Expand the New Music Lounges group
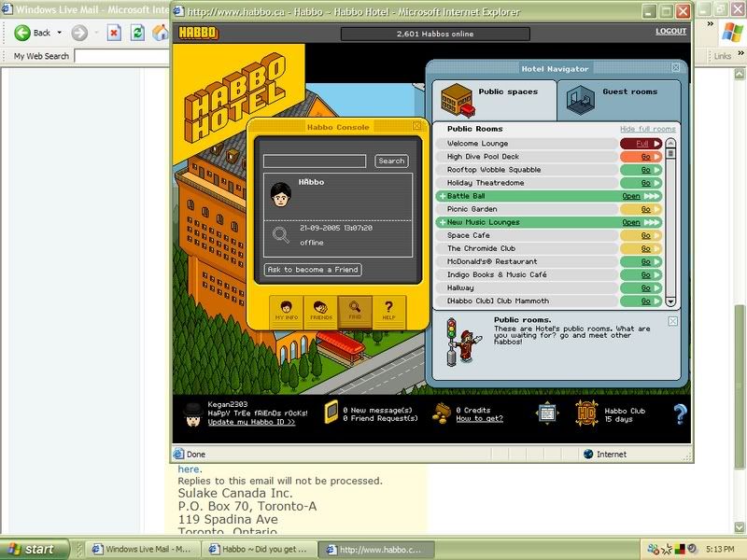Image resolution: width=747 pixels, height=560 pixels. click(442, 223)
